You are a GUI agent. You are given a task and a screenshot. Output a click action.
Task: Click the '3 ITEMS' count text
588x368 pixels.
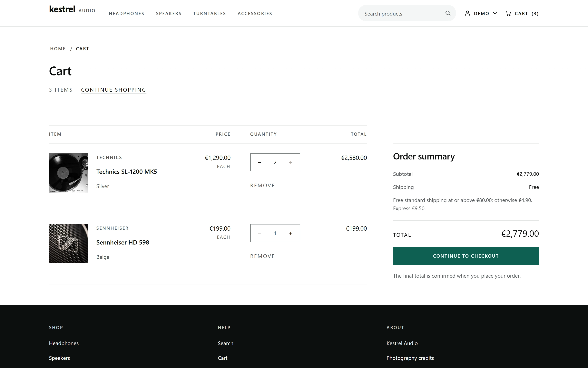tap(61, 90)
